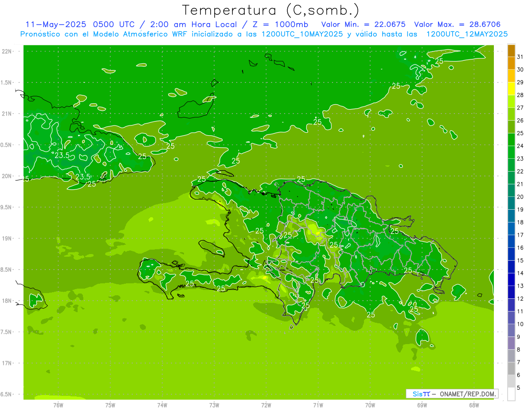Click the '73W' longitude axis label
Image resolution: width=532 pixels, height=411 pixels.
click(x=214, y=405)
